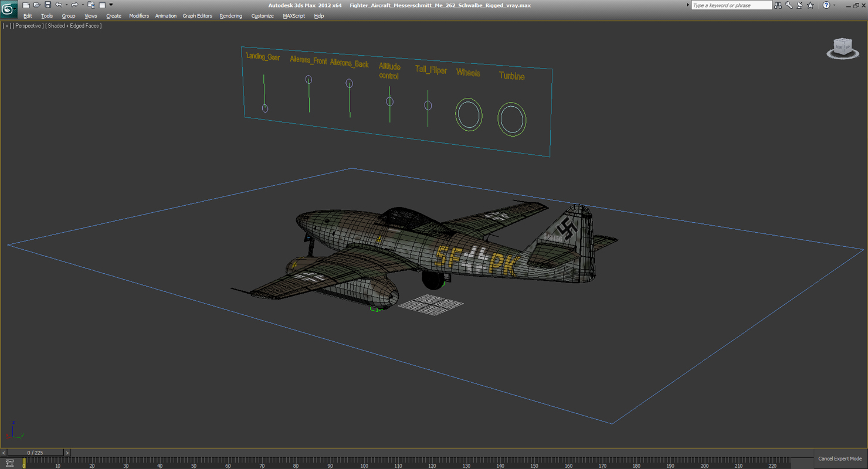Click the Help question mark icon
The width and height of the screenshot is (868, 469).
pyautogui.click(x=826, y=5)
